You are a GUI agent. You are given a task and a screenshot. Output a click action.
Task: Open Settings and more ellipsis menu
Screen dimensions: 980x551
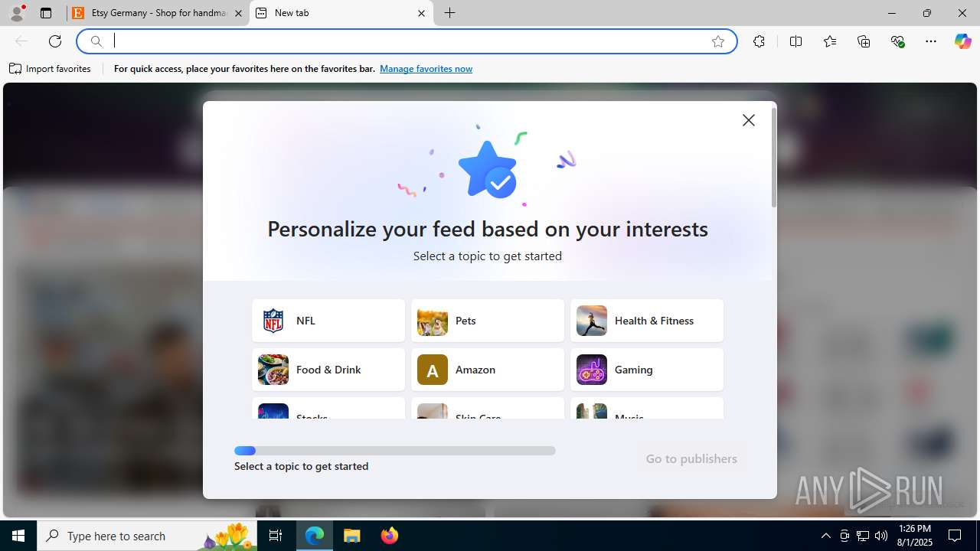[931, 41]
